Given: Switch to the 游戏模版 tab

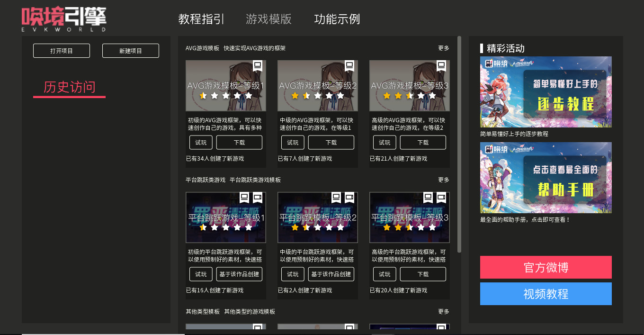Looking at the screenshot, I should [x=268, y=19].
